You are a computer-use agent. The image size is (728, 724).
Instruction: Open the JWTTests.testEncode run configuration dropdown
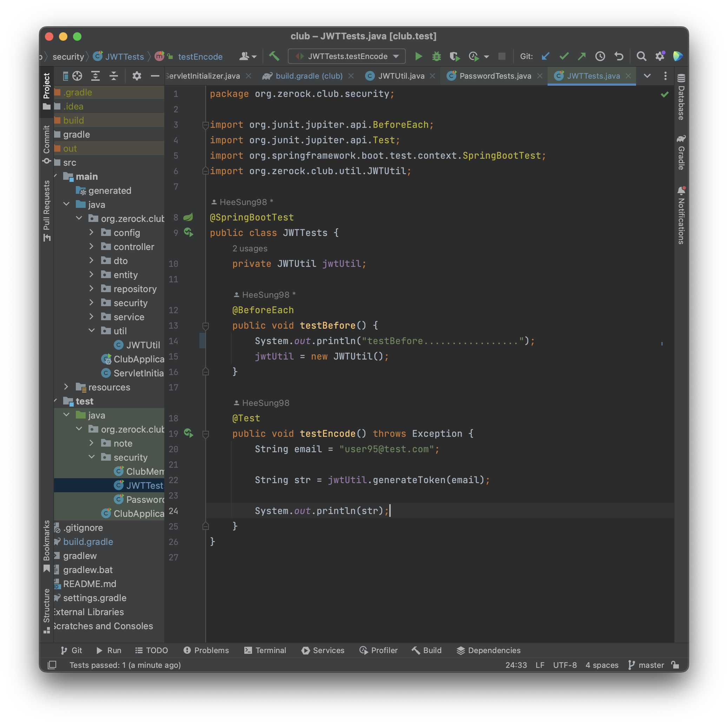pos(347,57)
